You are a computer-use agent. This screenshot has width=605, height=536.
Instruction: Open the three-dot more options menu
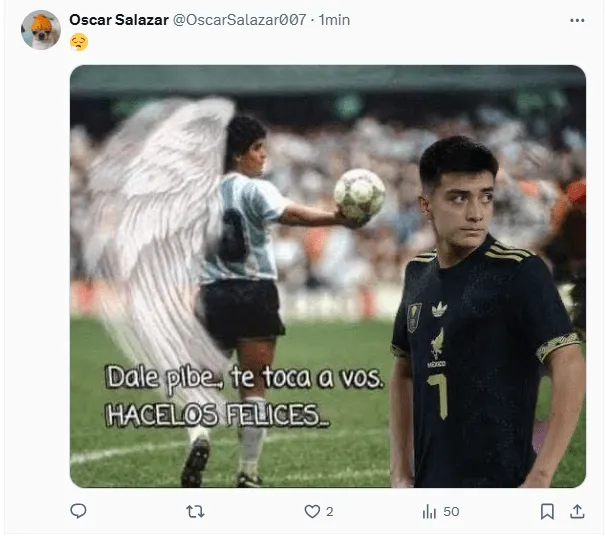click(x=577, y=20)
